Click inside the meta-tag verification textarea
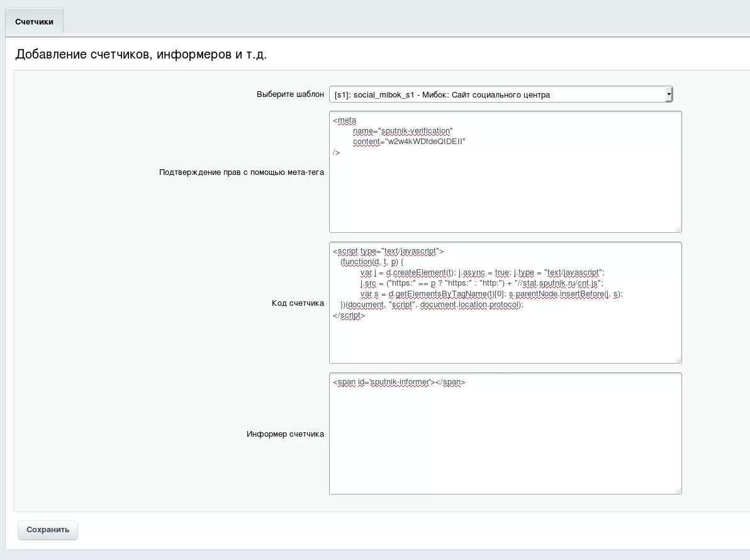750x560 pixels. tap(505, 172)
